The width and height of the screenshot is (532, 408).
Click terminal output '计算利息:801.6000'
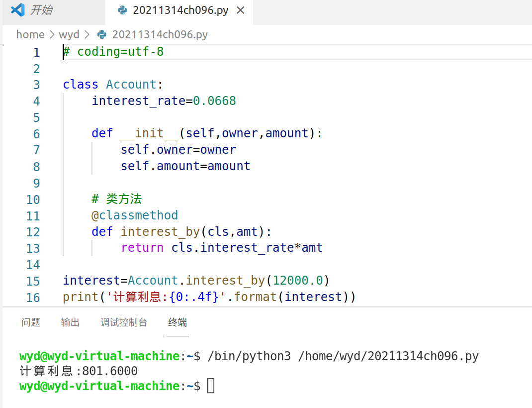point(79,371)
